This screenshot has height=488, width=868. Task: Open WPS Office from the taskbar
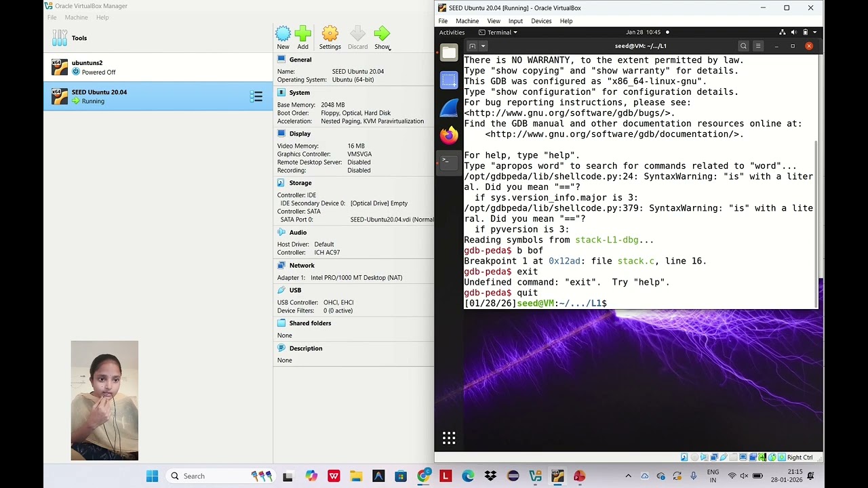(x=334, y=476)
